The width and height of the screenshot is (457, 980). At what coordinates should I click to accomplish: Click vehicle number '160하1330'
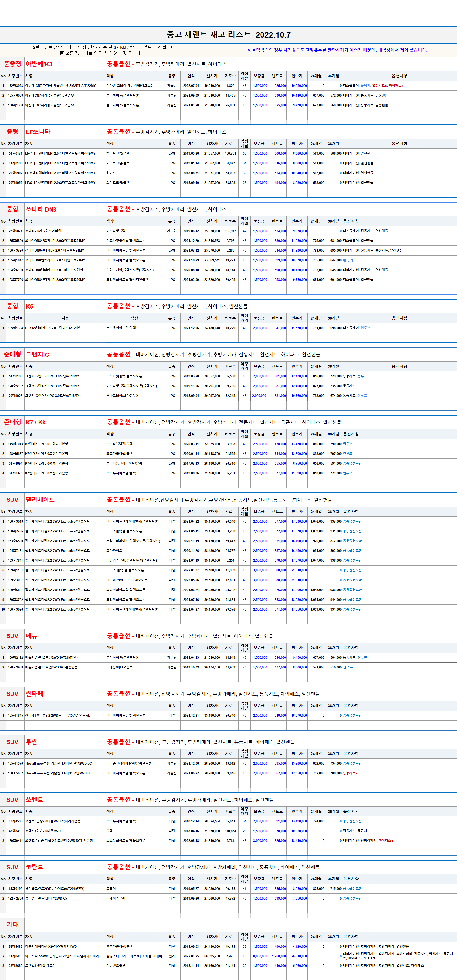pos(15,105)
